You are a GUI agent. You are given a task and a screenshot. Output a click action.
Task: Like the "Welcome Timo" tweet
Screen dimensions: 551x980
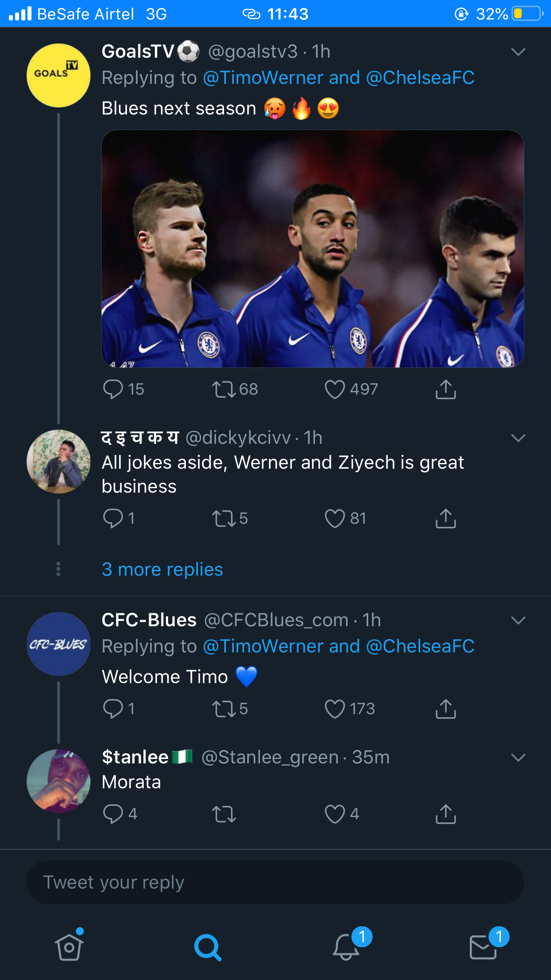tap(335, 709)
